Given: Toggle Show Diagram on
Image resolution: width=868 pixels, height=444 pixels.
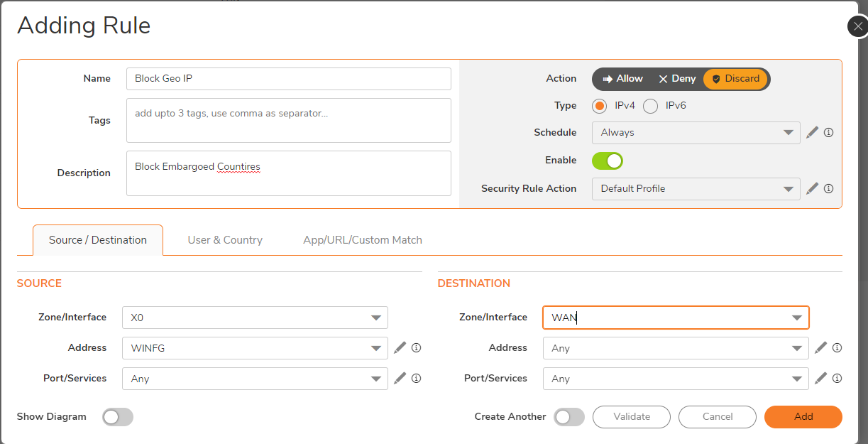Looking at the screenshot, I should pos(117,417).
